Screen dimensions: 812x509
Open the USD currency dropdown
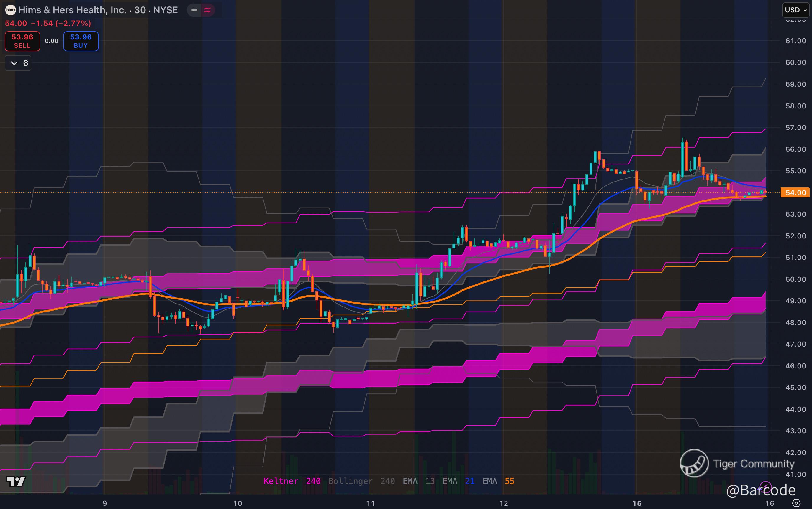(x=795, y=10)
